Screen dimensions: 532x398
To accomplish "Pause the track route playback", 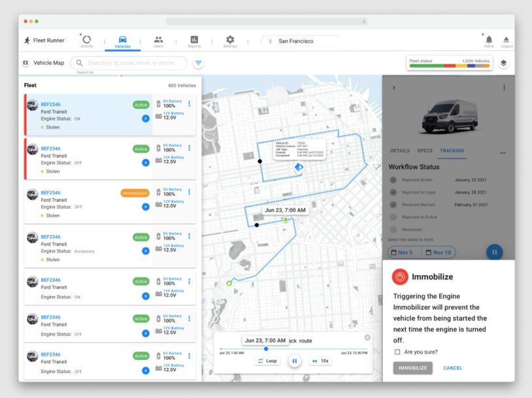I will (x=295, y=361).
